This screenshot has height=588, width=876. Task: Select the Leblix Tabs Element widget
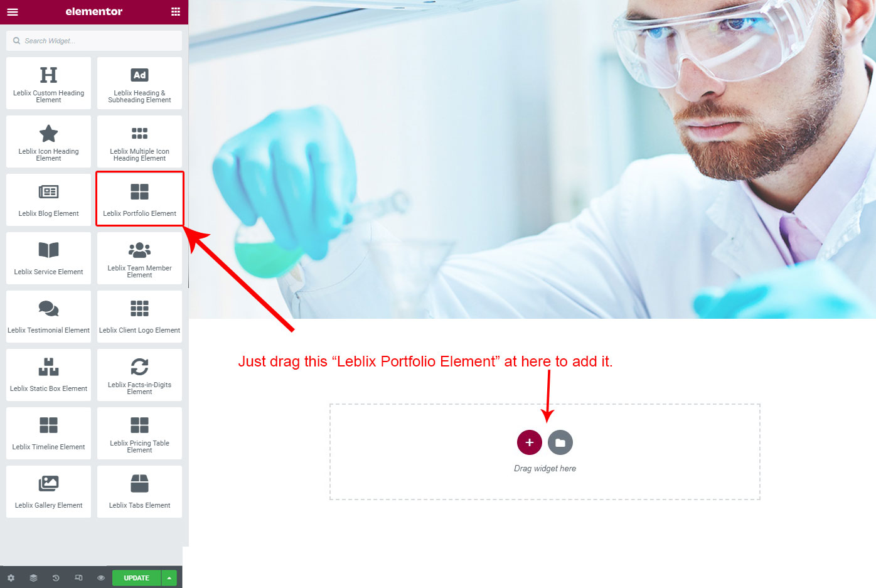[x=139, y=491]
